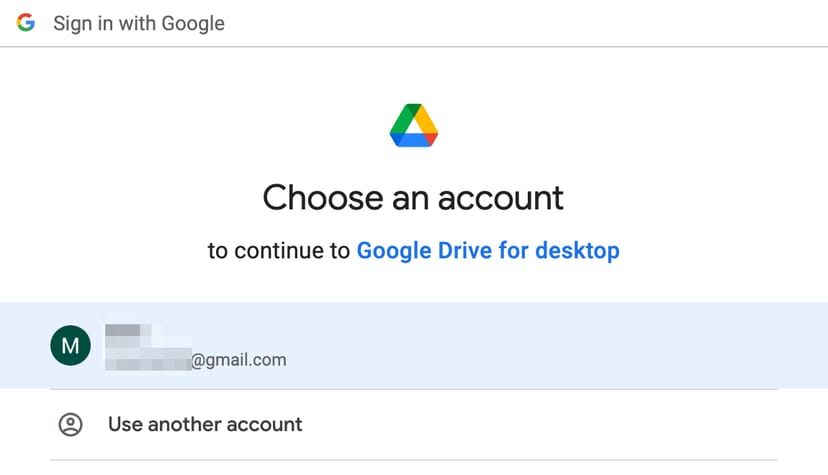
Task: Open the Google Drive for desktop link
Action: [x=488, y=250]
